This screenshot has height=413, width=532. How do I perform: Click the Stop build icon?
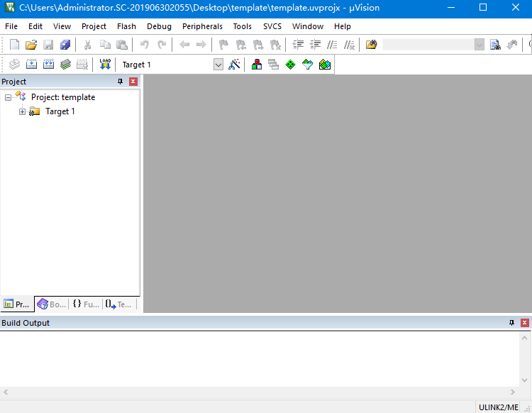pyautogui.click(x=82, y=64)
